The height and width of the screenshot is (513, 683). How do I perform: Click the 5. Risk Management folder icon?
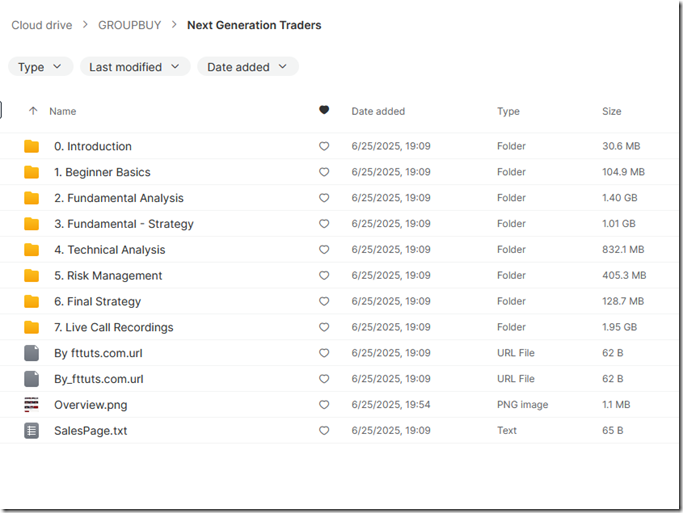tap(31, 276)
